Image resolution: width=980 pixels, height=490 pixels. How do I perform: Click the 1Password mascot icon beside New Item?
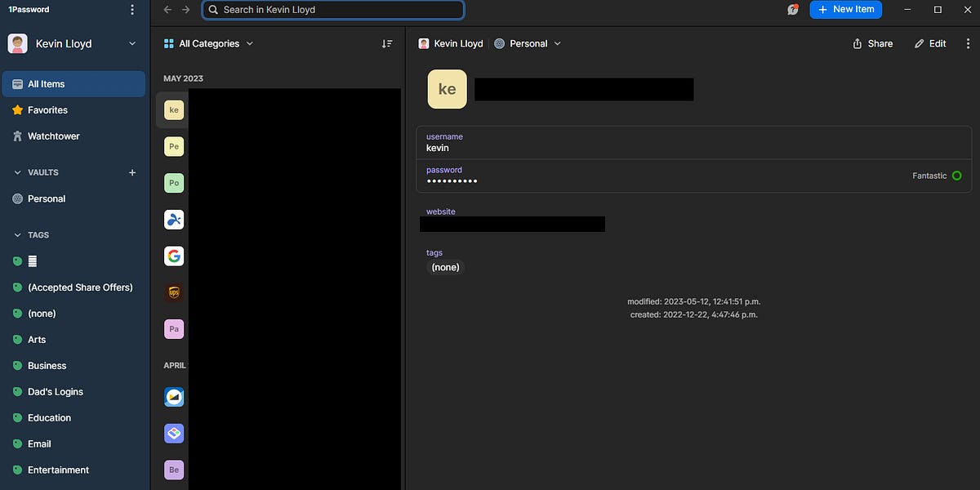pos(791,10)
